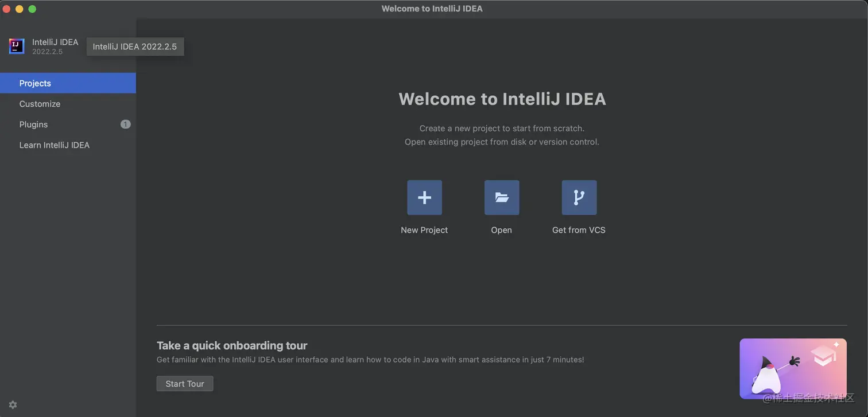Viewport: 868px width, 417px height.
Task: Click the 2022.2.5 version text in the sidebar
Action: point(47,52)
